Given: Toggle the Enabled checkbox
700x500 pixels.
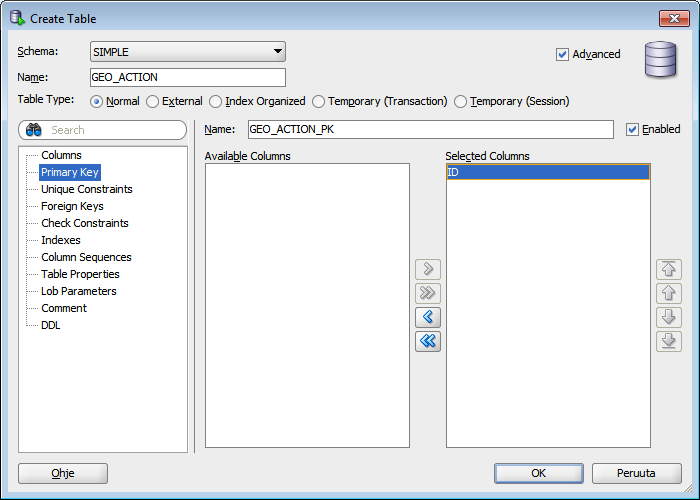Looking at the screenshot, I should (632, 129).
